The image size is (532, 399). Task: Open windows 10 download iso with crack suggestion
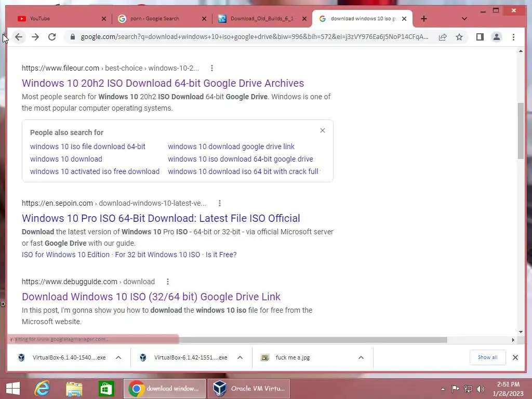coord(243,171)
